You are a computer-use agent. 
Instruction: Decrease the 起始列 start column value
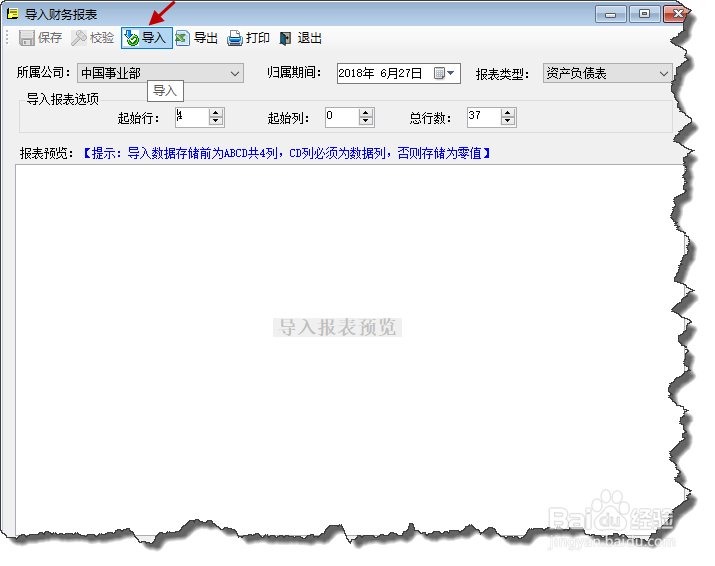366,122
